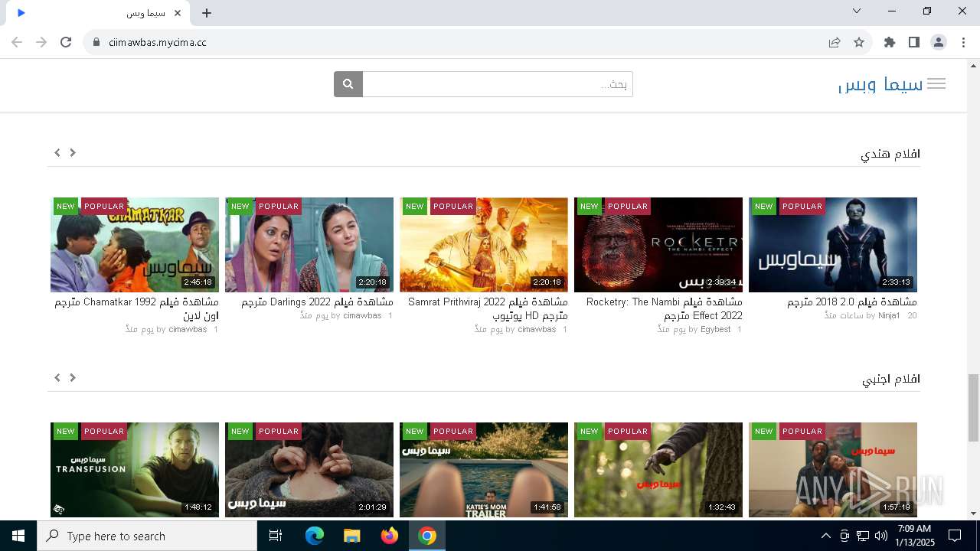Open the 2:01:29 duration movie thumbnail
This screenshot has height=551, width=980.
pos(309,470)
